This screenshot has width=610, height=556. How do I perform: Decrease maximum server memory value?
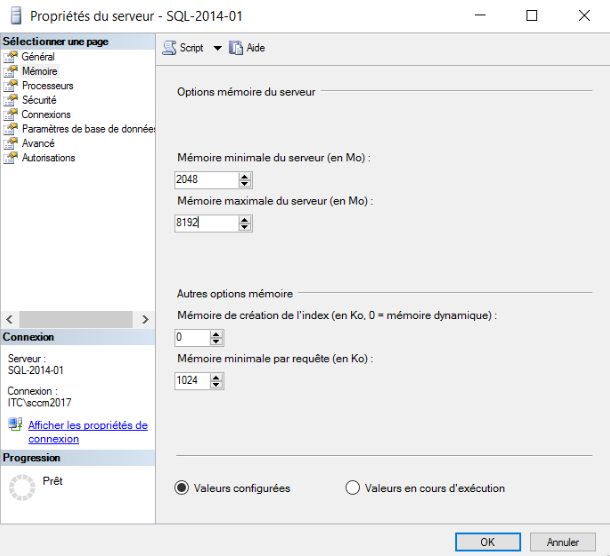[244, 227]
